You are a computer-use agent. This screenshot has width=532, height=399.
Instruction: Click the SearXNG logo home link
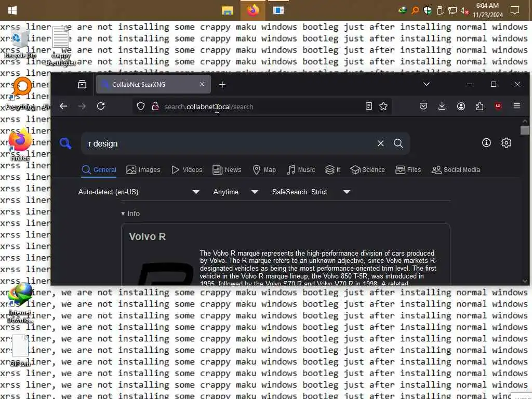(65, 143)
